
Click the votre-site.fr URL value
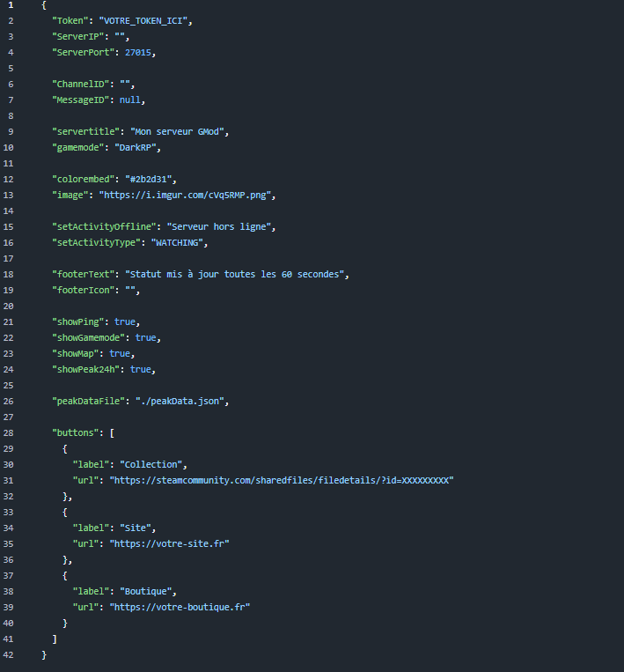pyautogui.click(x=169, y=543)
